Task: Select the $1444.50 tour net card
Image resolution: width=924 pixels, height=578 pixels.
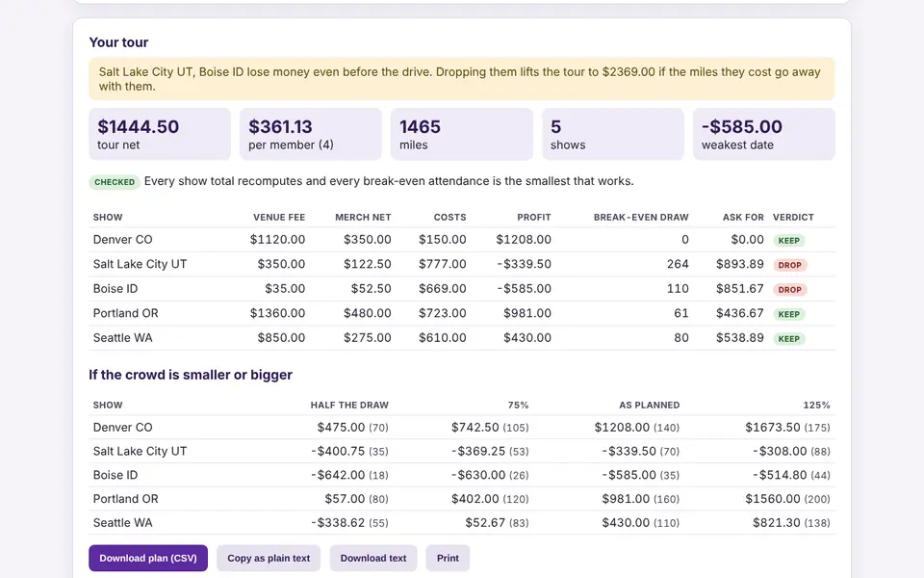Action: [160, 134]
